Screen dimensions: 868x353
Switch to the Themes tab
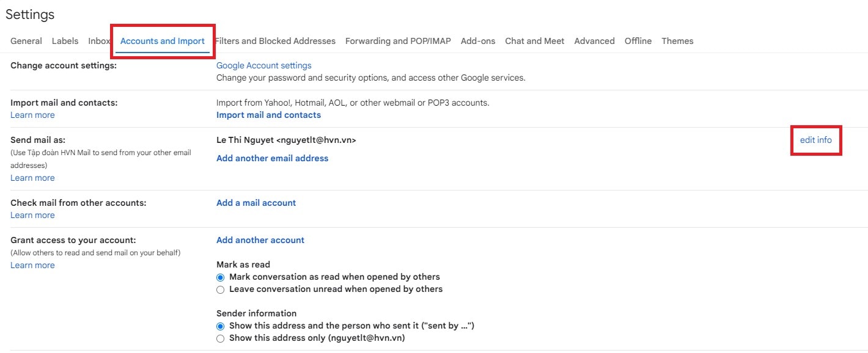[x=677, y=41]
